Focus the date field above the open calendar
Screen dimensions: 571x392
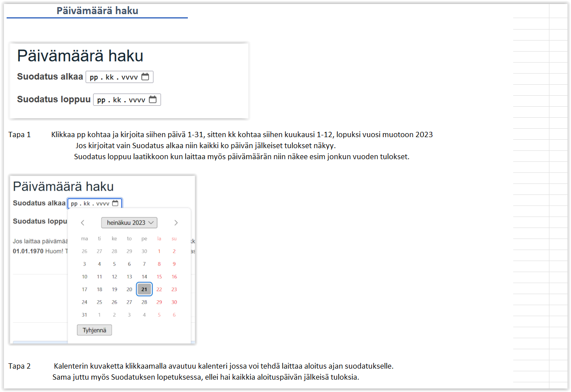(95, 203)
